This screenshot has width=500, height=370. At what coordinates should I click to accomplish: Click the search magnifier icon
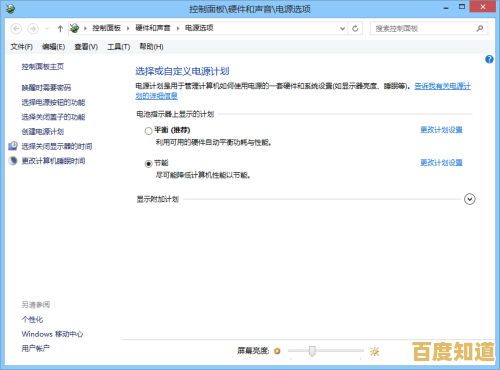480,28
